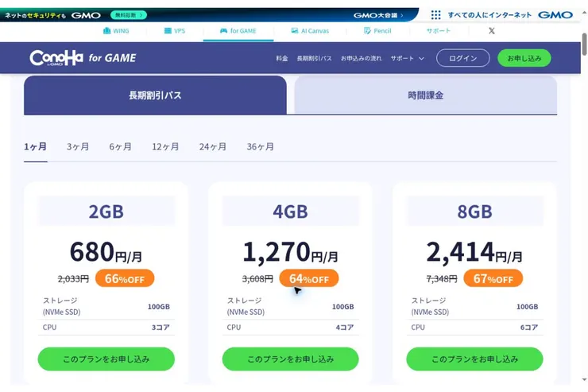Image resolution: width=588 pixels, height=392 pixels.
Task: Open the WING service tab
Action: pos(116,31)
